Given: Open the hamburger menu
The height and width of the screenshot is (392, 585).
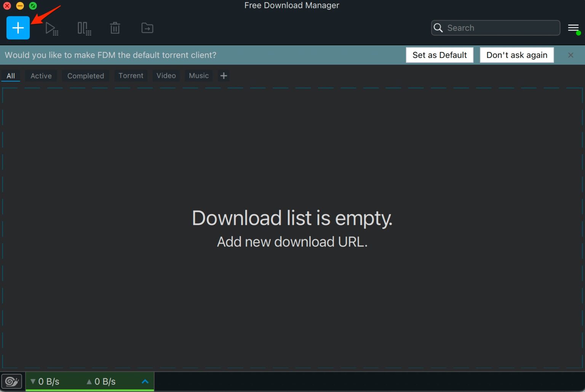Looking at the screenshot, I should 573,28.
